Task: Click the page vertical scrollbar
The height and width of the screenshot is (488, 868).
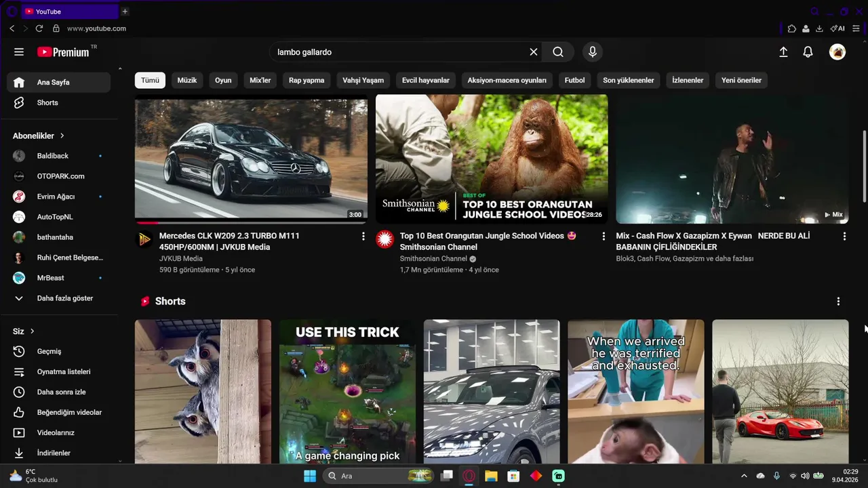Action: click(864, 166)
